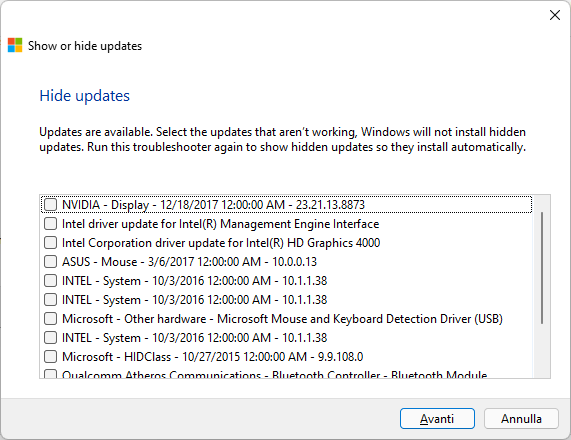The height and width of the screenshot is (440, 571).
Task: Click the Microsoft logo icon in the header
Action: point(15,45)
